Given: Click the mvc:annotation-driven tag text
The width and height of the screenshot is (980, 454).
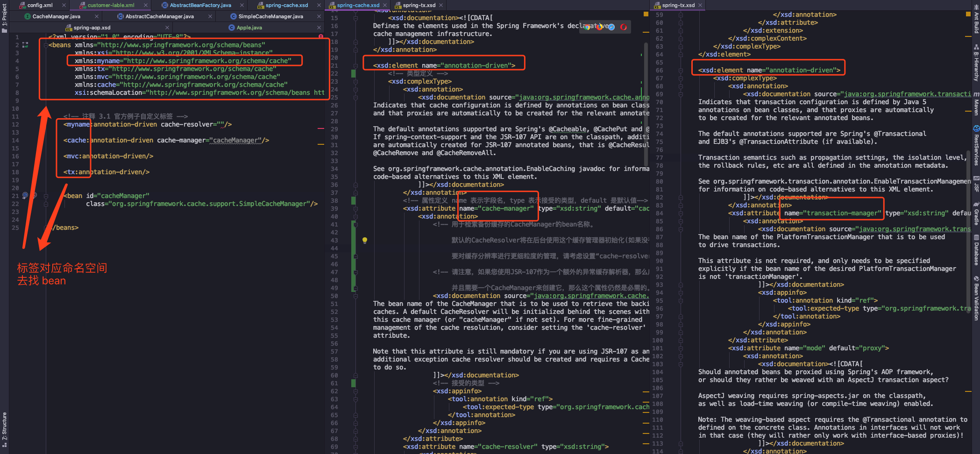Looking at the screenshot, I should 108,156.
